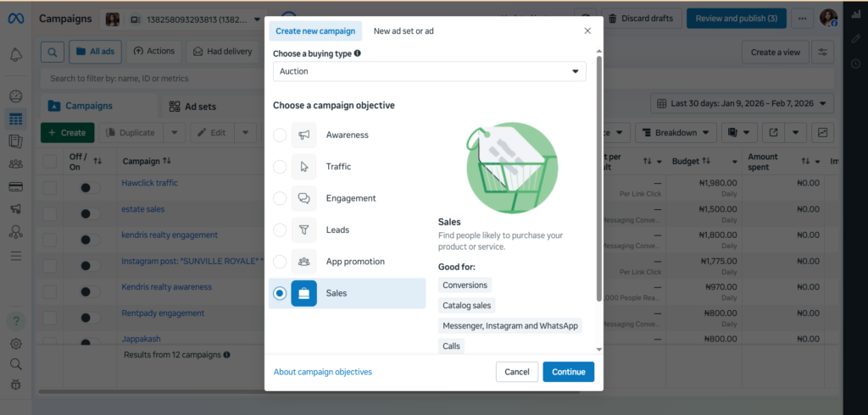The height and width of the screenshot is (415, 868).
Task: Select the Awareness radio button
Action: (280, 136)
